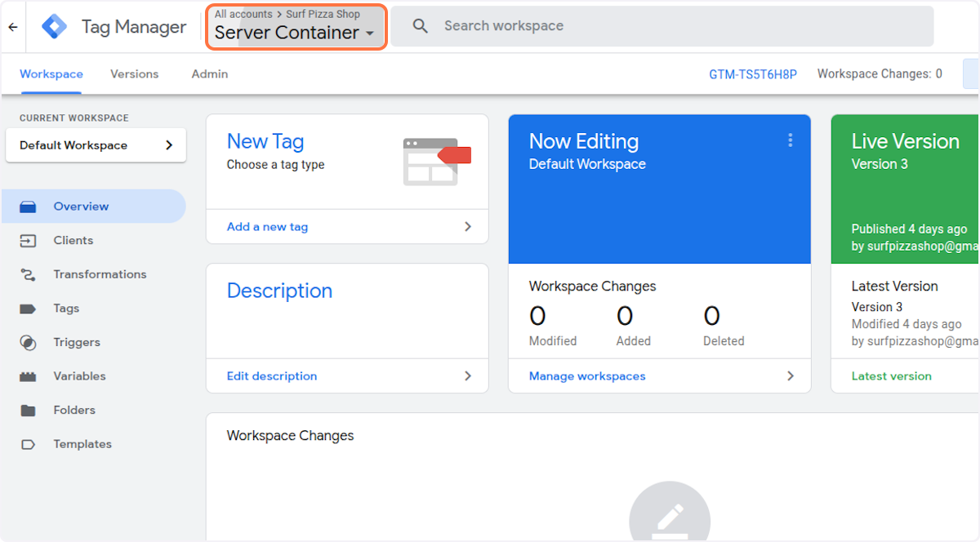Click Latest version green link

[x=891, y=376]
